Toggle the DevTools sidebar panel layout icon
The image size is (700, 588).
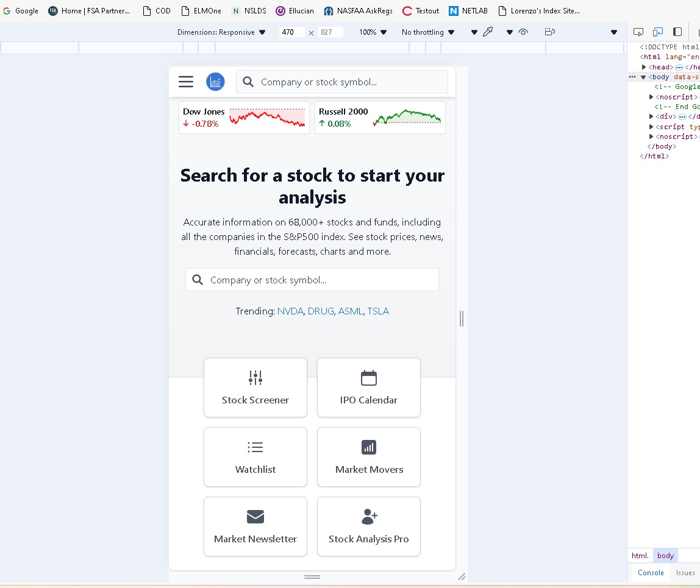[x=677, y=32]
